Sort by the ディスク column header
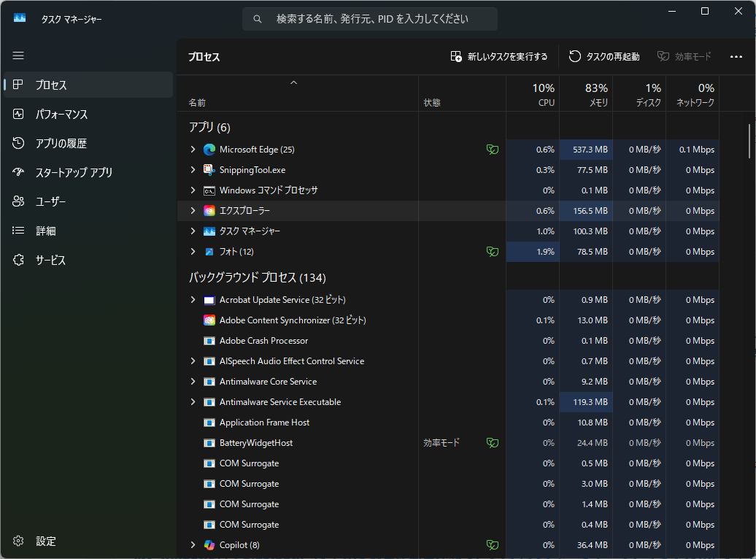Image resolution: width=756 pixels, height=559 pixels. click(x=639, y=93)
